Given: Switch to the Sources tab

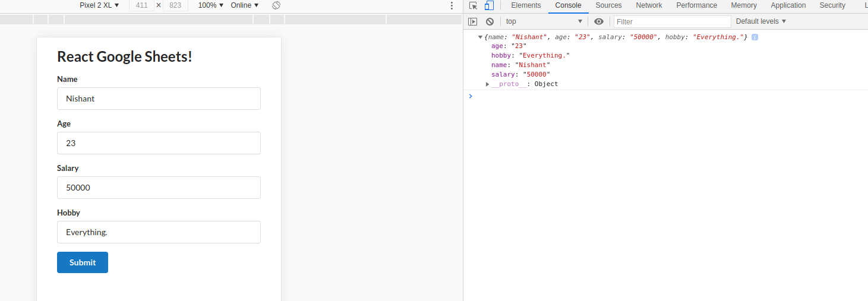Looking at the screenshot, I should pos(608,5).
